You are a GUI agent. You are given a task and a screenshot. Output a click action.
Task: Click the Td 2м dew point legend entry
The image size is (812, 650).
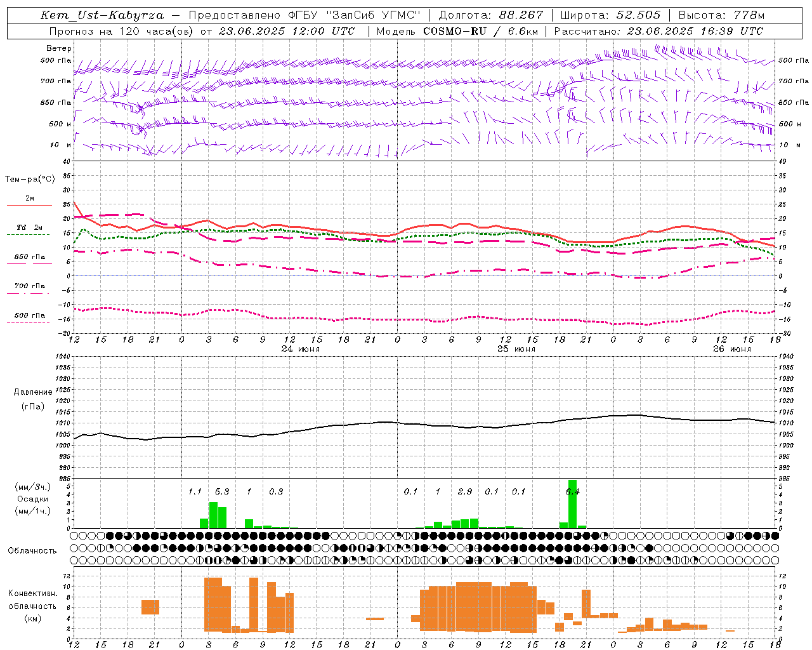coord(29,227)
